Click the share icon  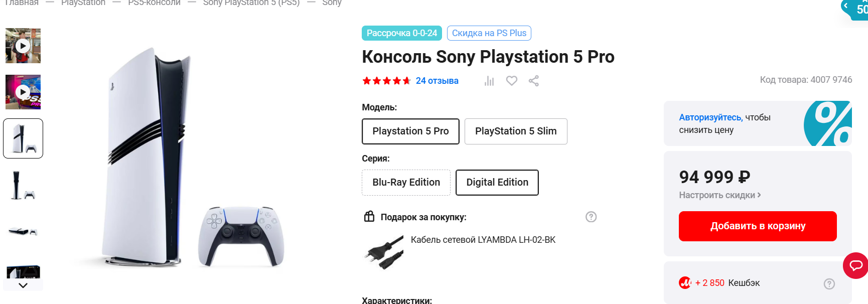pos(533,81)
